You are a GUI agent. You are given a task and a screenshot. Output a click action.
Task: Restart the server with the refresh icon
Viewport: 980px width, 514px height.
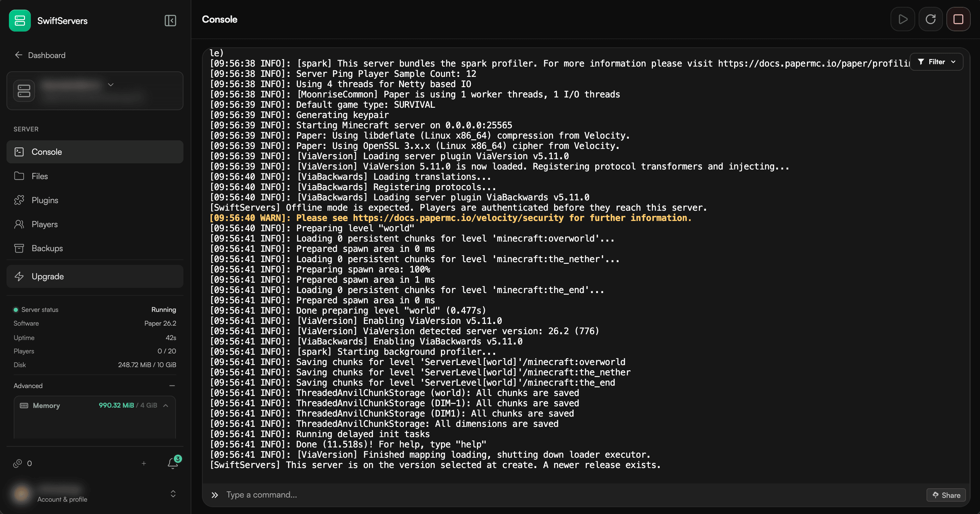[x=931, y=19]
